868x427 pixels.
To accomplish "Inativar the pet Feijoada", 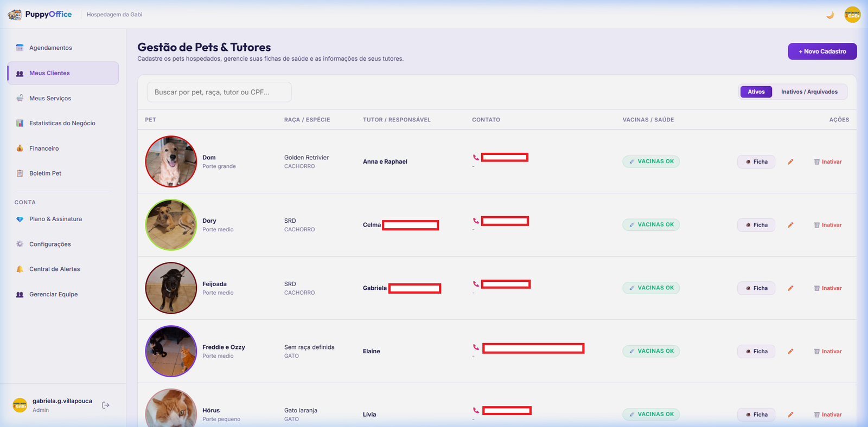I will click(x=828, y=288).
